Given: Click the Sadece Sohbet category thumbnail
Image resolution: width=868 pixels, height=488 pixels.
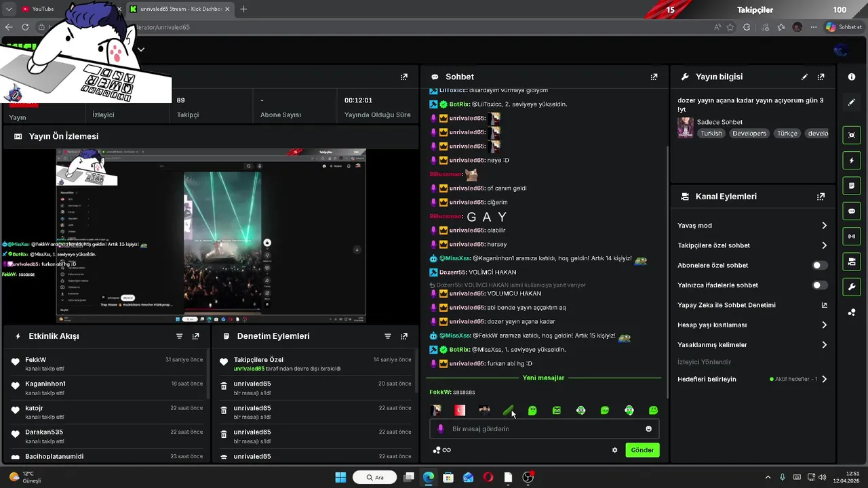Looking at the screenshot, I should [x=686, y=127].
